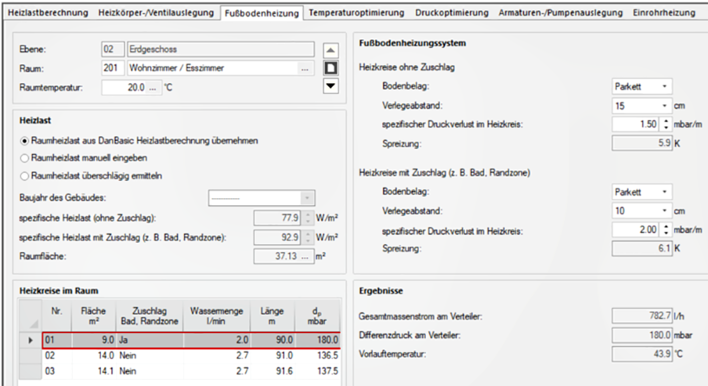This screenshot has width=708, height=386.
Task: Click Vorlauftemperatur field 43.9
Action: pos(642,354)
